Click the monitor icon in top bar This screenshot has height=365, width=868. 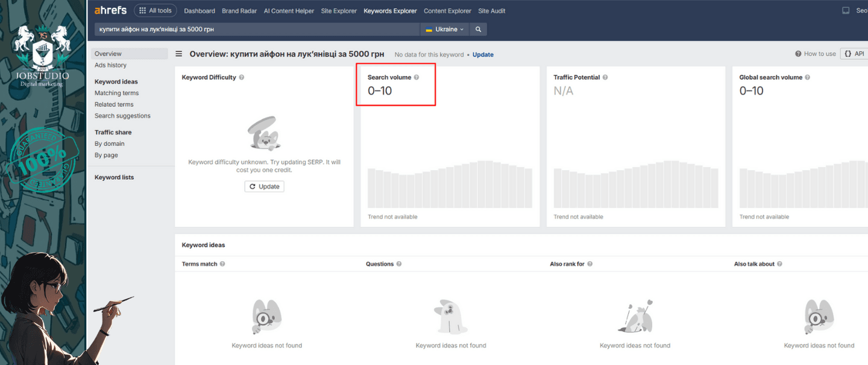(x=846, y=11)
